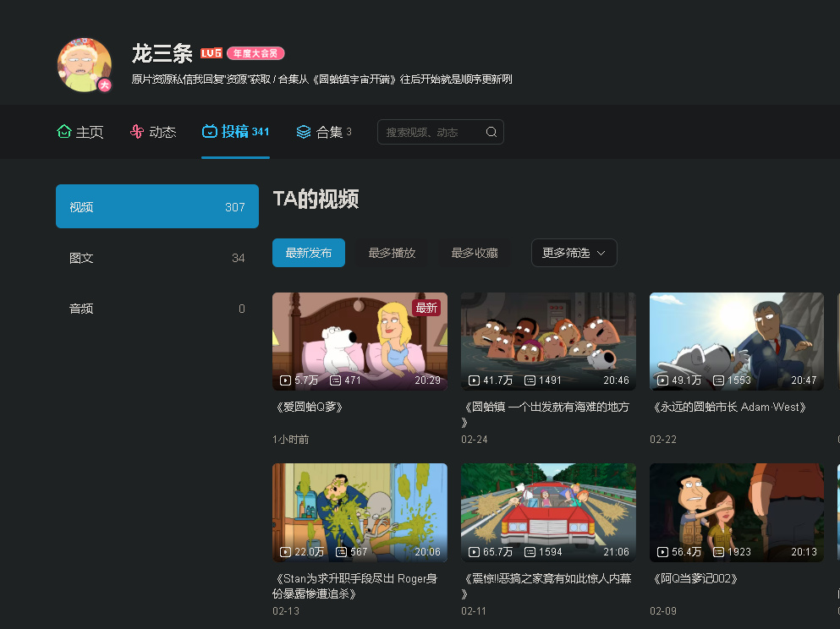Open the Stan and Roger video thumbnail
This screenshot has width=840, height=629.
click(x=360, y=512)
